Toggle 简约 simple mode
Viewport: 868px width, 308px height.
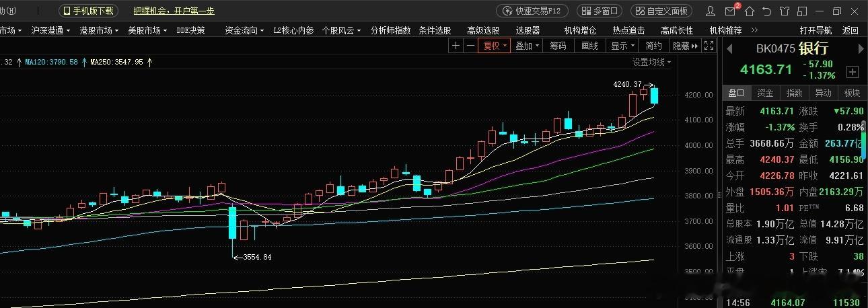coord(653,46)
